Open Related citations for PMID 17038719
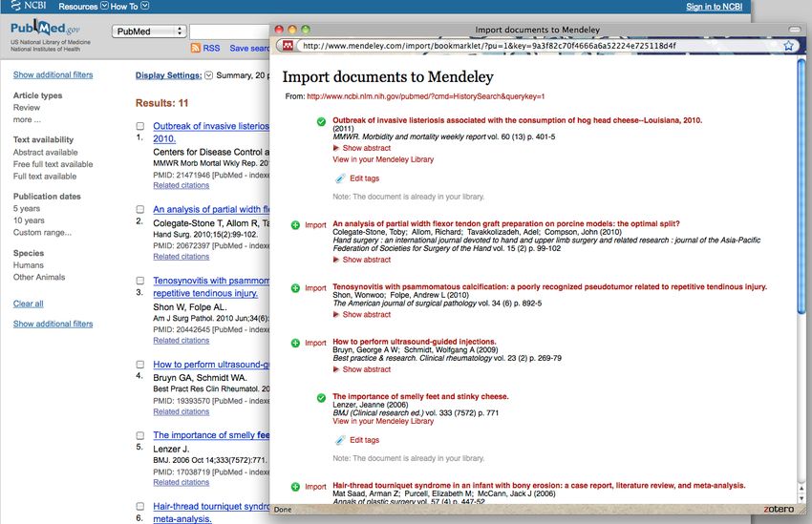 point(182,482)
